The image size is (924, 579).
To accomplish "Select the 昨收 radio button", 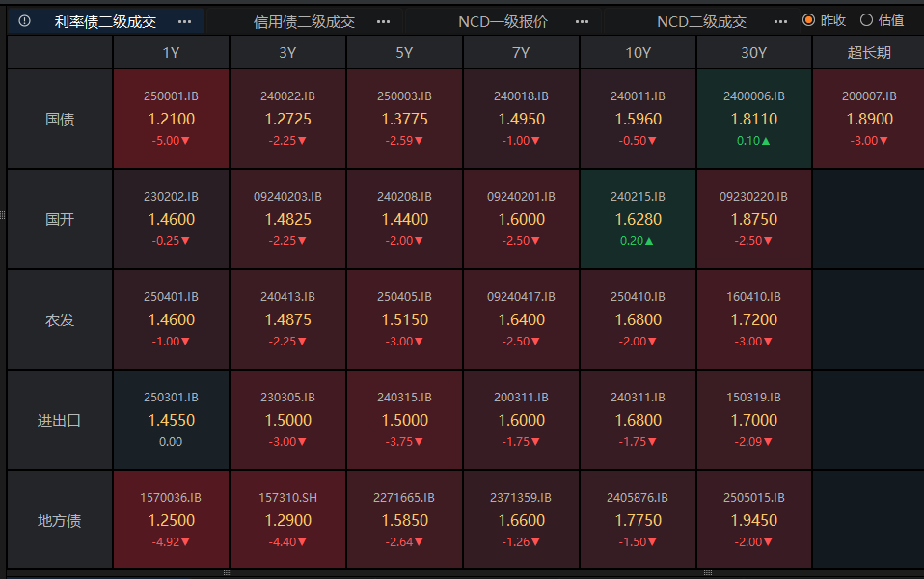I will click(x=809, y=20).
